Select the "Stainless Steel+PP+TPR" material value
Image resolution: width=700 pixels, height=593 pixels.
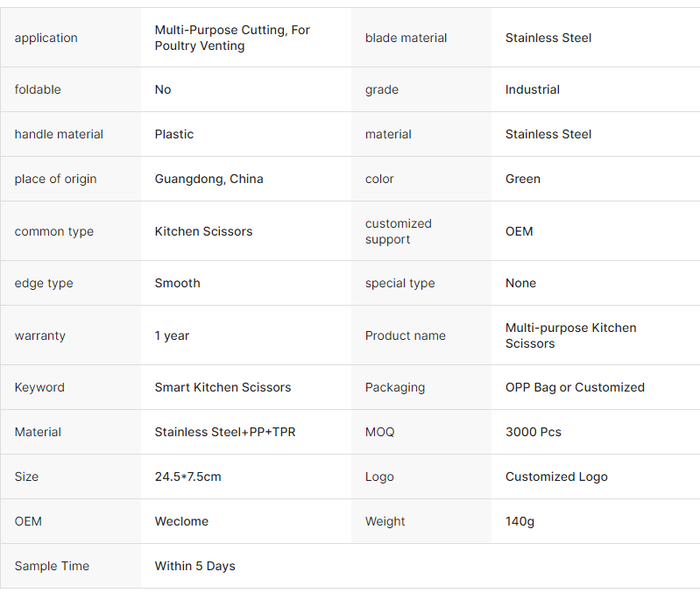(225, 432)
